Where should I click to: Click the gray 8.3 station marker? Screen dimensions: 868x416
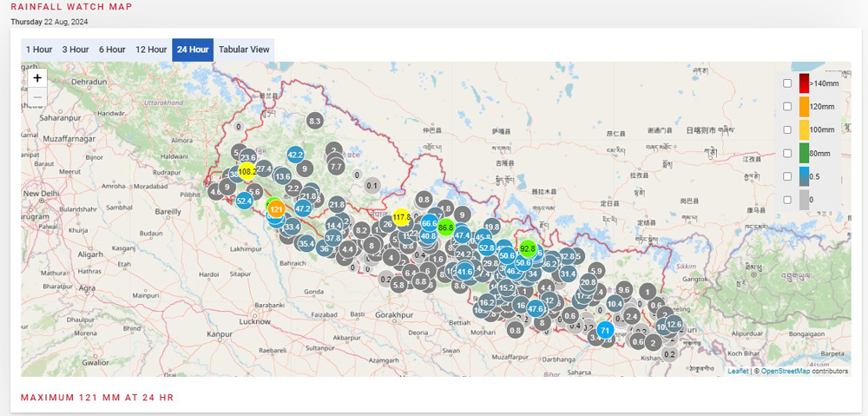coord(315,121)
